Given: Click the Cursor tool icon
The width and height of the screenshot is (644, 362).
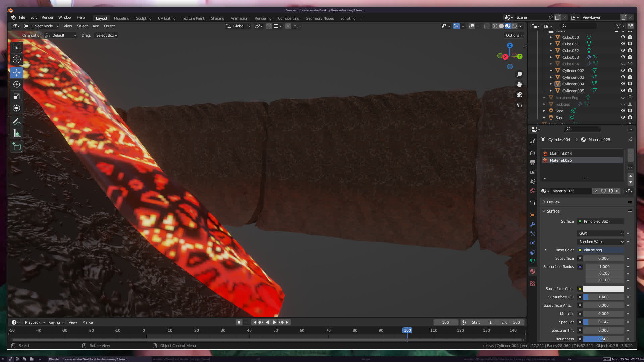Looking at the screenshot, I should [17, 60].
